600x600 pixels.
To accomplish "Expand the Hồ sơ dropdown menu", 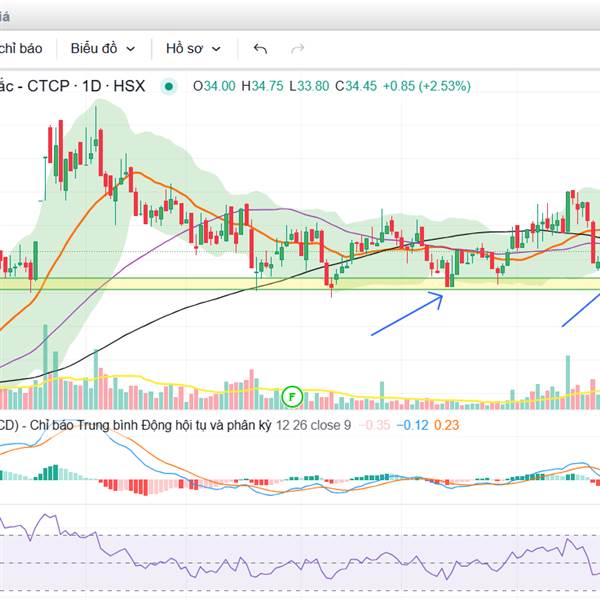I will pos(193,48).
